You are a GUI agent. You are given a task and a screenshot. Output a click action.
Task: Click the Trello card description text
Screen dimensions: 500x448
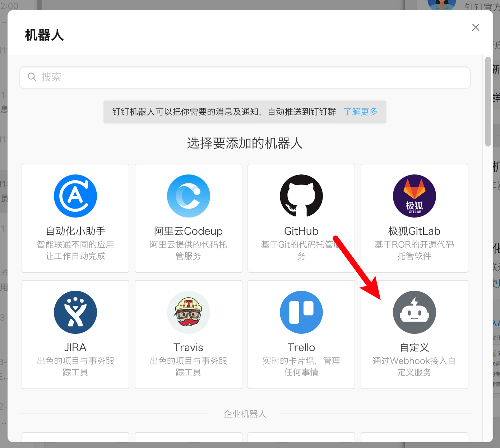[x=301, y=367]
